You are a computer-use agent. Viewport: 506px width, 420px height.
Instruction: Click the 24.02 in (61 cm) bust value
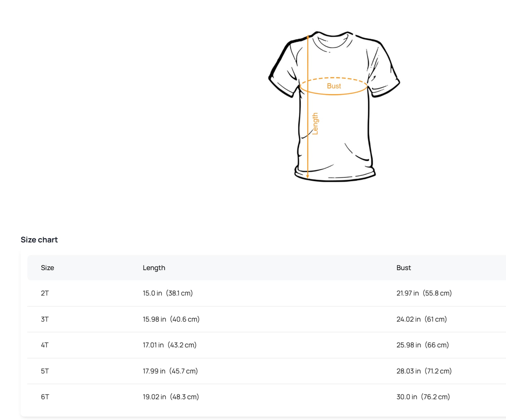[422, 319]
